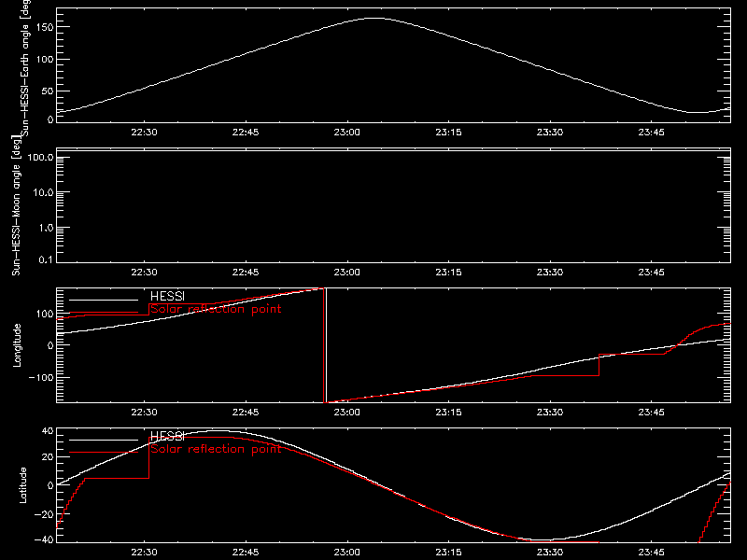Image resolution: width=747 pixels, height=560 pixels.
Task: Click HESSI legend entry in Latitude plot
Action: (168, 436)
